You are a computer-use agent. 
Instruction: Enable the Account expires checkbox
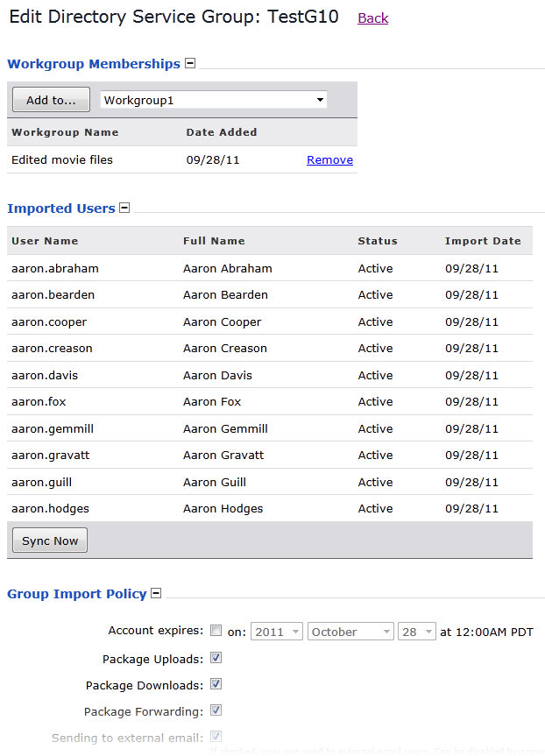pos(216,631)
